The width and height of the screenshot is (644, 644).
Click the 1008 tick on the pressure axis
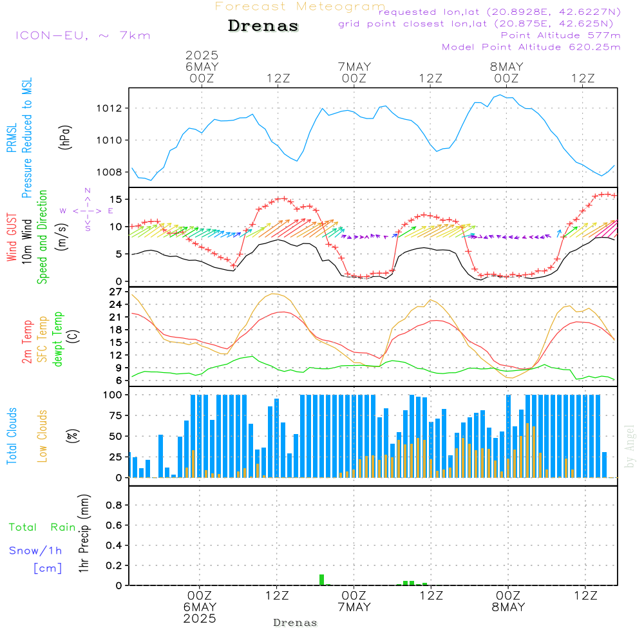[x=109, y=173]
